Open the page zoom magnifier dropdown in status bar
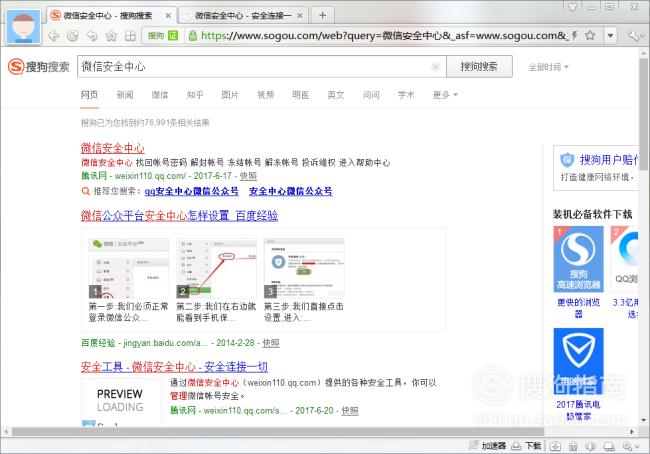This screenshot has height=454, width=650. point(630,446)
